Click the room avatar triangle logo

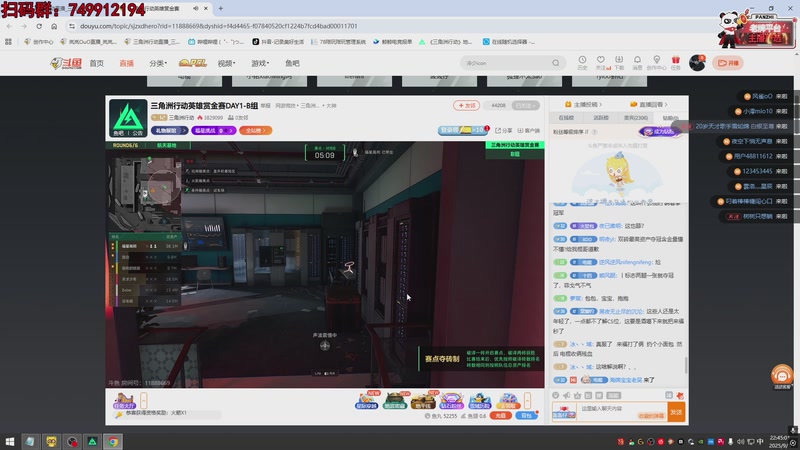pos(128,118)
